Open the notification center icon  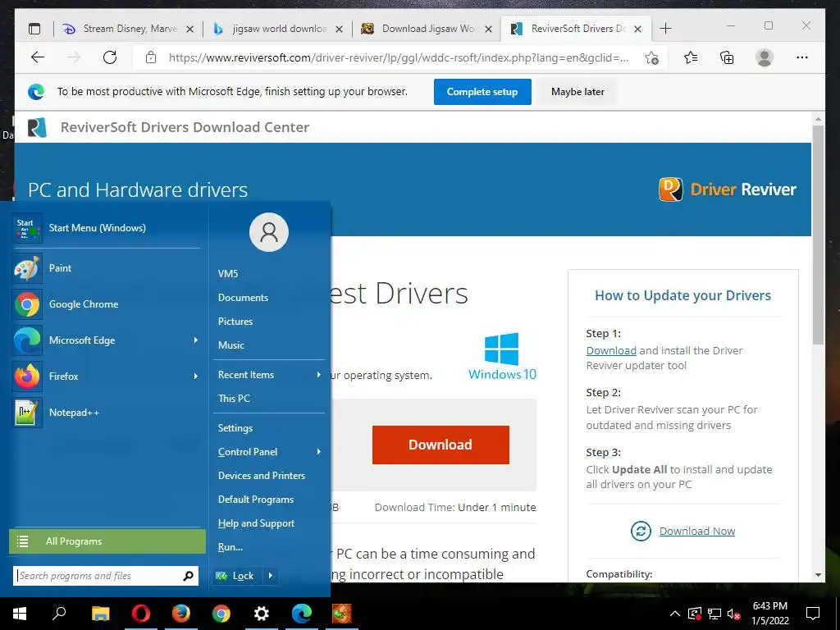pos(813,614)
